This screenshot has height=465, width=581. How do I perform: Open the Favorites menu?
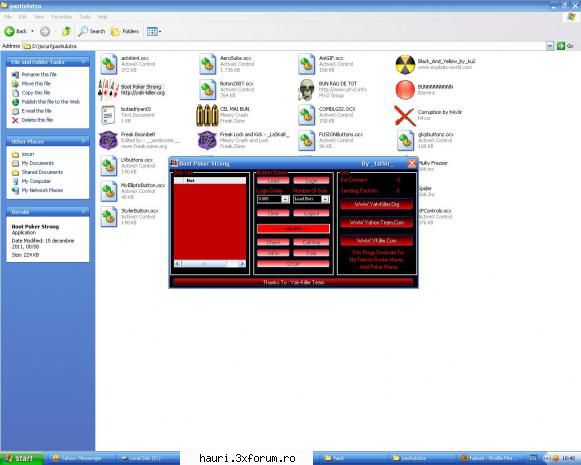click(x=61, y=17)
